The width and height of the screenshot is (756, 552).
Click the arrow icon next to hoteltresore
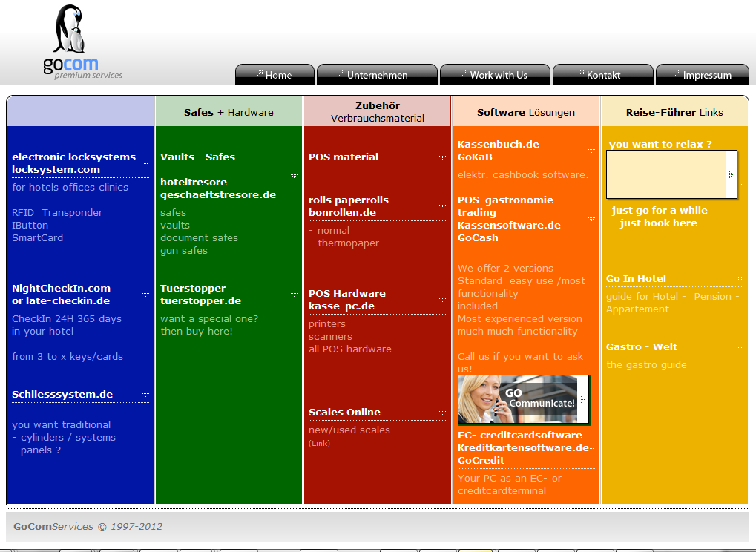coord(294,176)
